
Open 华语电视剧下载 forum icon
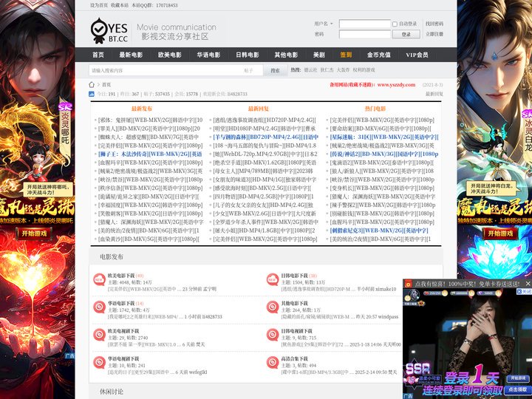tap(100, 362)
